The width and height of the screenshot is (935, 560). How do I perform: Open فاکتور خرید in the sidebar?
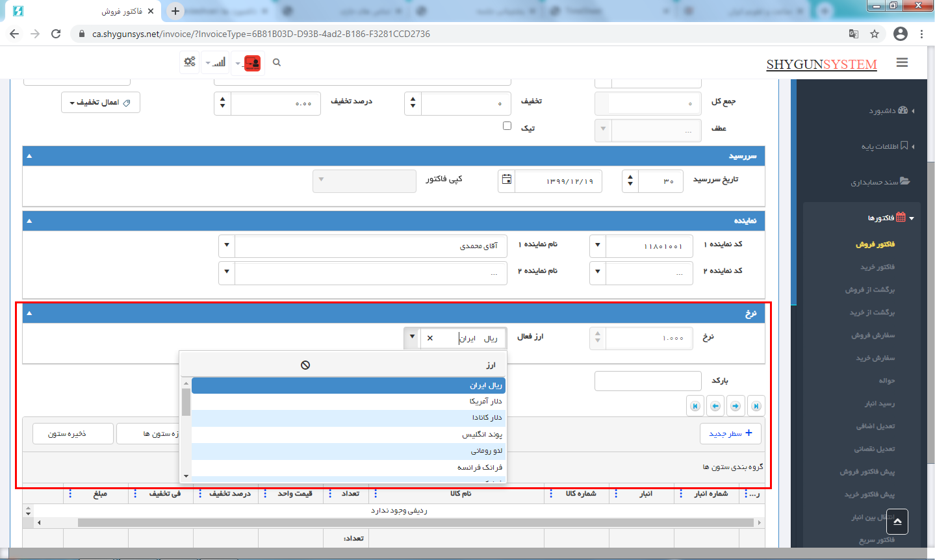(x=877, y=267)
